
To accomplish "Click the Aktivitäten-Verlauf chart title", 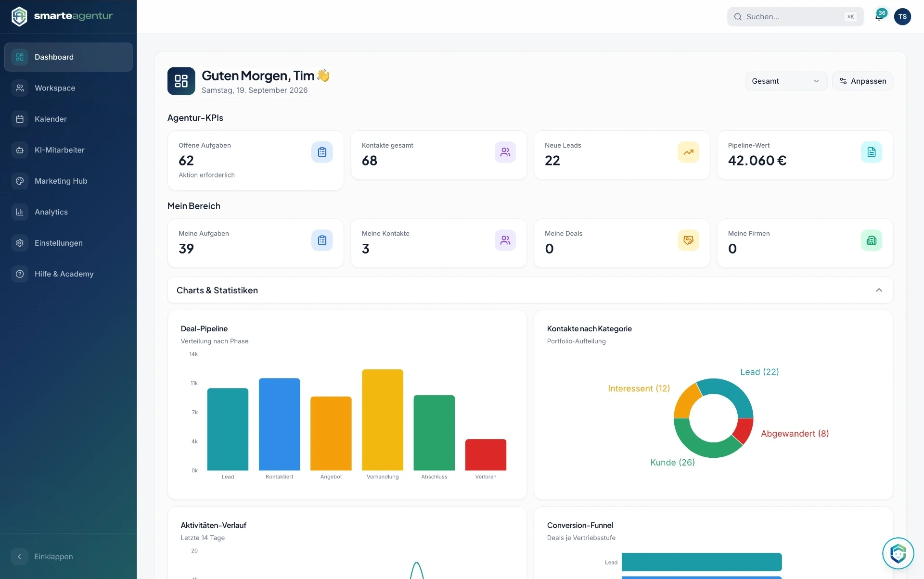I will (x=213, y=525).
